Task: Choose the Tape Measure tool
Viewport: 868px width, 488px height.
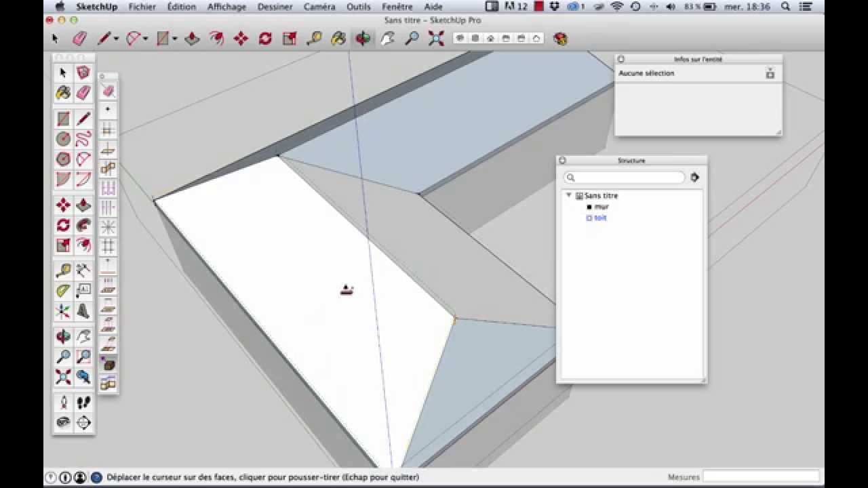Action: click(313, 39)
